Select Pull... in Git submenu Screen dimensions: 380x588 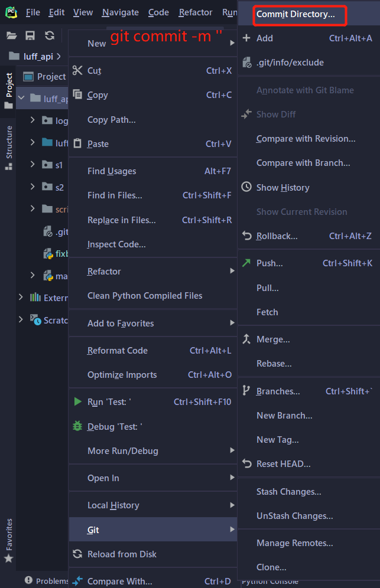click(308, 288)
